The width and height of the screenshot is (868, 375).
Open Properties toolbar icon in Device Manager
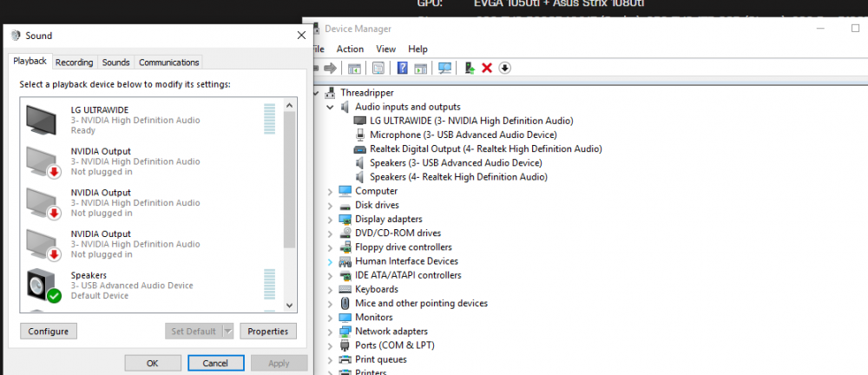[x=378, y=68]
